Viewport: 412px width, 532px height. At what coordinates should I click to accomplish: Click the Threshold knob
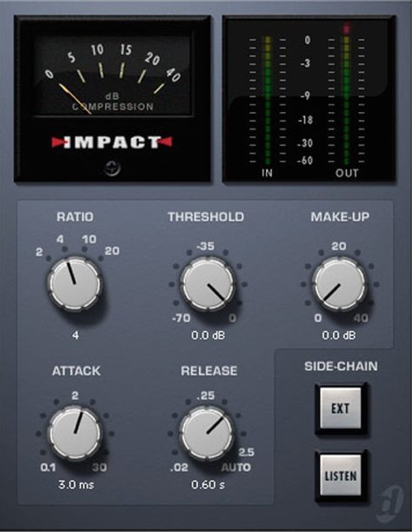coord(208,283)
